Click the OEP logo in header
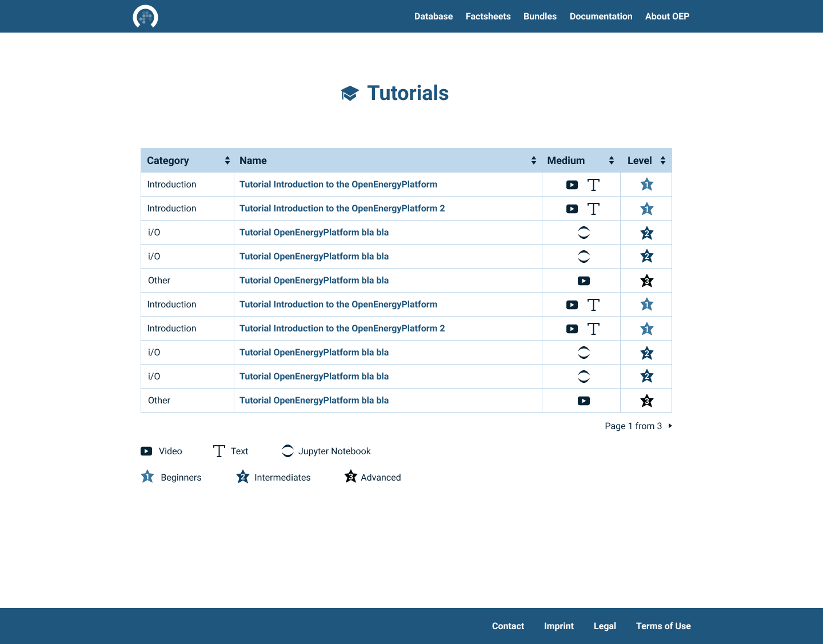 click(x=145, y=17)
